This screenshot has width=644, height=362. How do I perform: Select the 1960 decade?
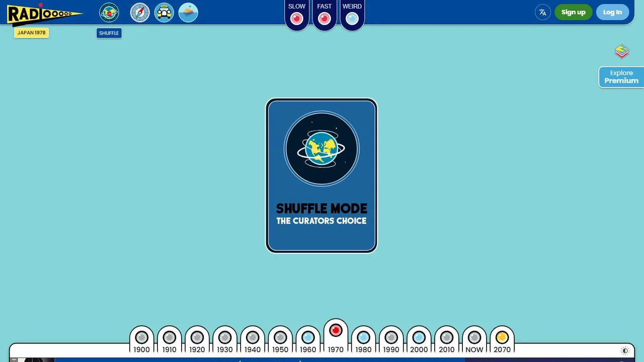pos(308,340)
